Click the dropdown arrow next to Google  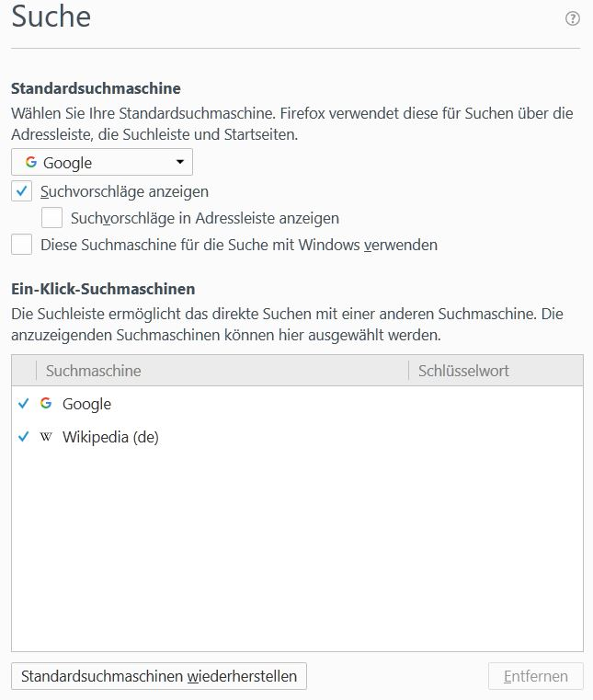coord(179,163)
